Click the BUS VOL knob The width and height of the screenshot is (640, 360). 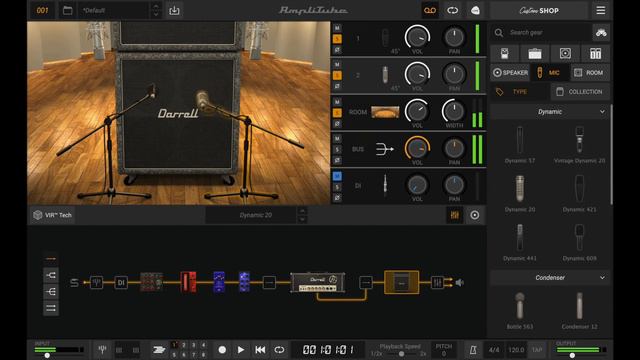[417, 148]
